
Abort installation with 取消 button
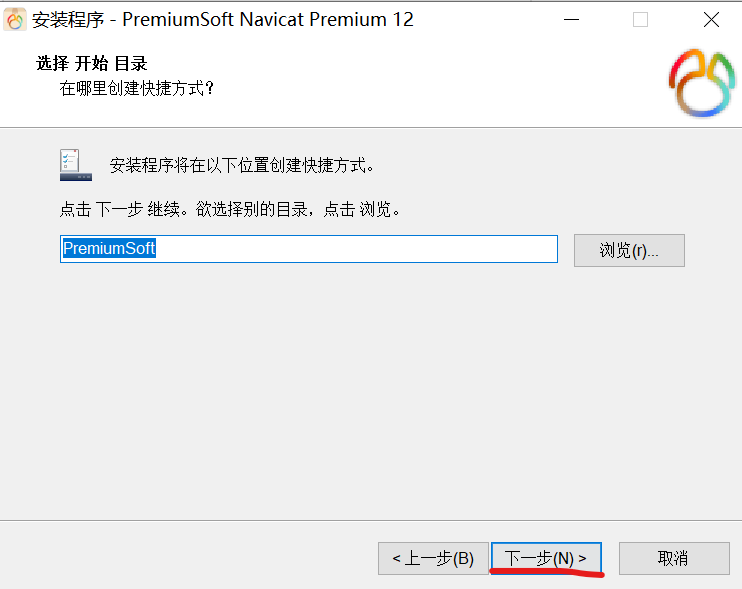click(674, 559)
